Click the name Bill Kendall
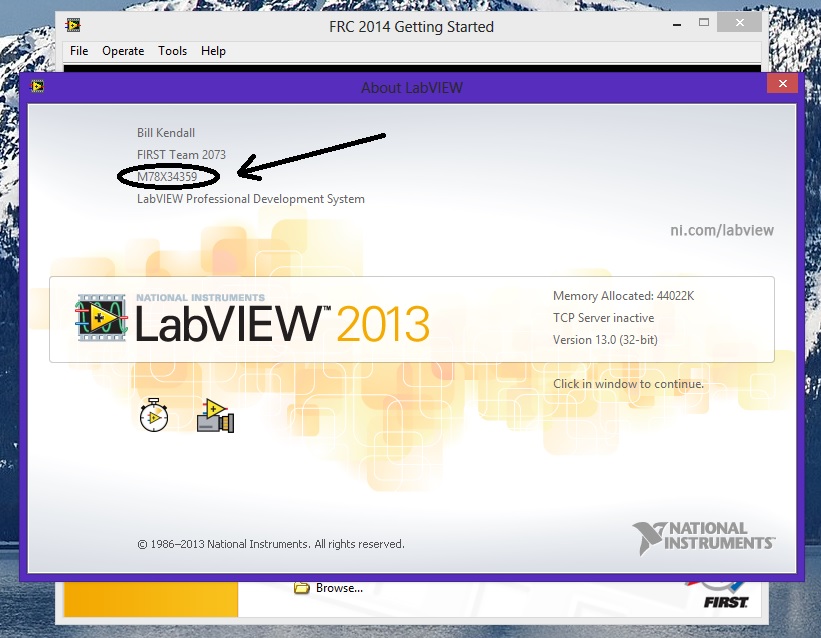 pos(166,133)
